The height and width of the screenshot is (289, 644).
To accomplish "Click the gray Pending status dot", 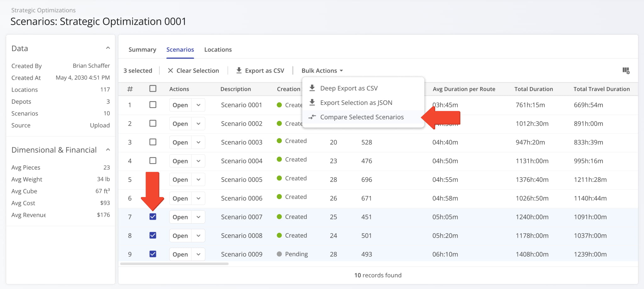I will [279, 254].
